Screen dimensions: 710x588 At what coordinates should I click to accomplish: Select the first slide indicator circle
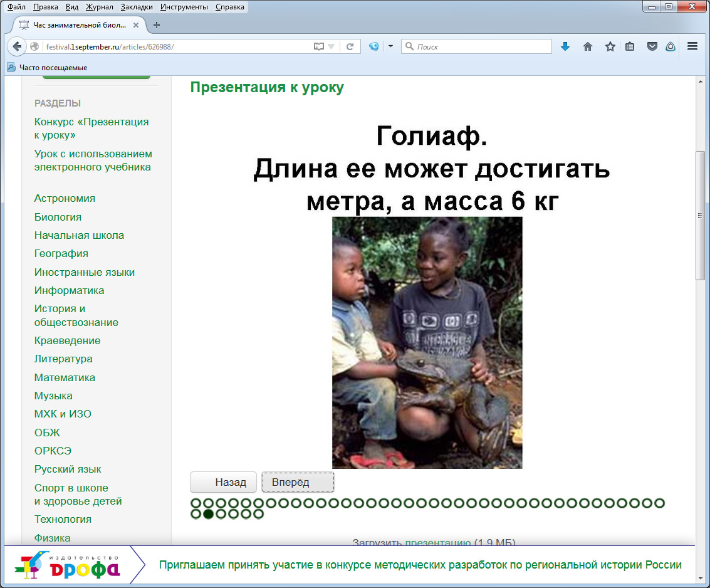pyautogui.click(x=196, y=503)
